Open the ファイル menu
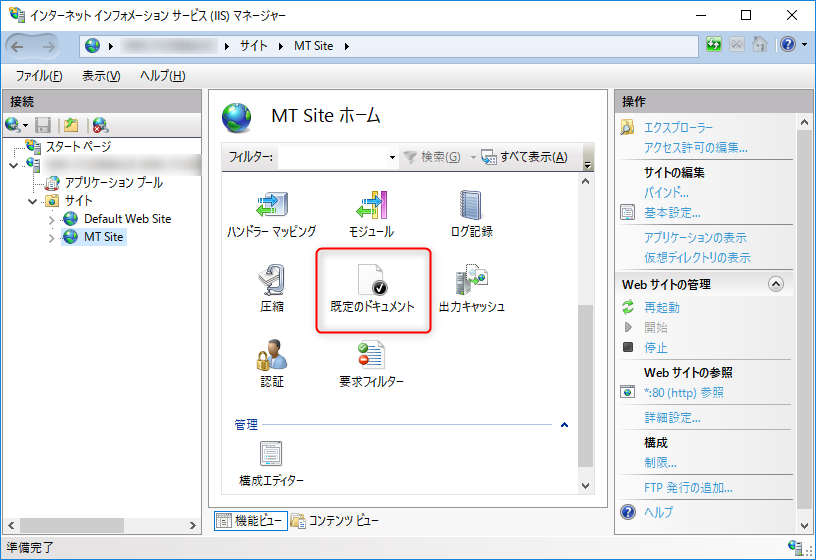Image resolution: width=816 pixels, height=560 pixels. tap(39, 76)
